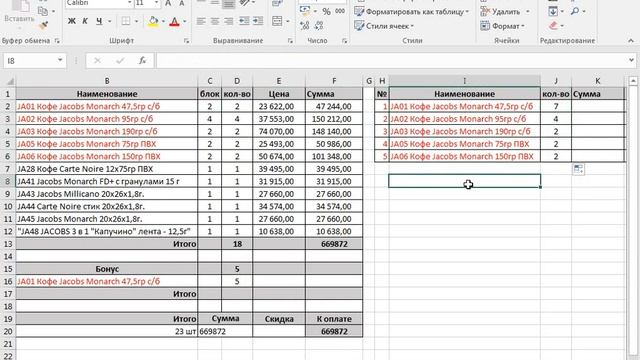Click the Fill down icon
640x360 pixels.
(x=553, y=11)
